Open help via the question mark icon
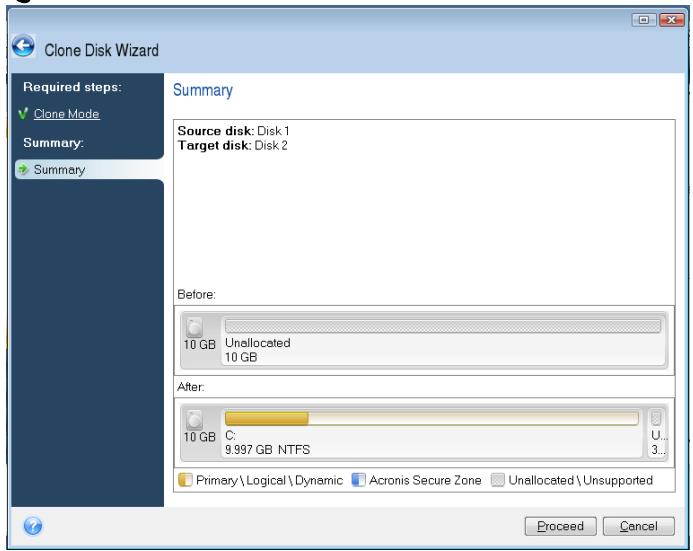Image resolution: width=693 pixels, height=551 pixels. (x=33, y=526)
